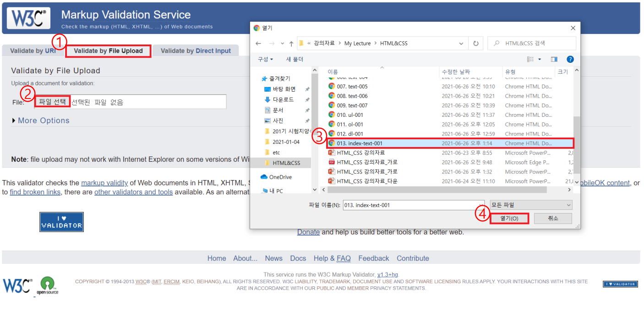Switch to the Validate by File Upload tab

[109, 51]
